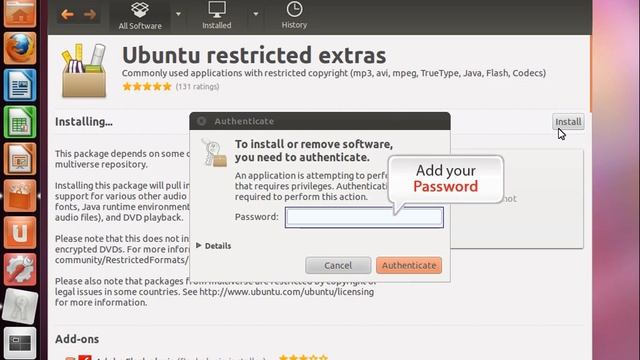Go back with the left arrow
This screenshot has height=360, width=640.
(67, 14)
